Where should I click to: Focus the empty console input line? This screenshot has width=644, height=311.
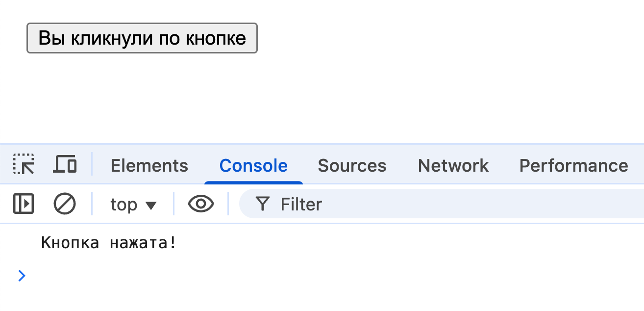[x=294, y=276]
